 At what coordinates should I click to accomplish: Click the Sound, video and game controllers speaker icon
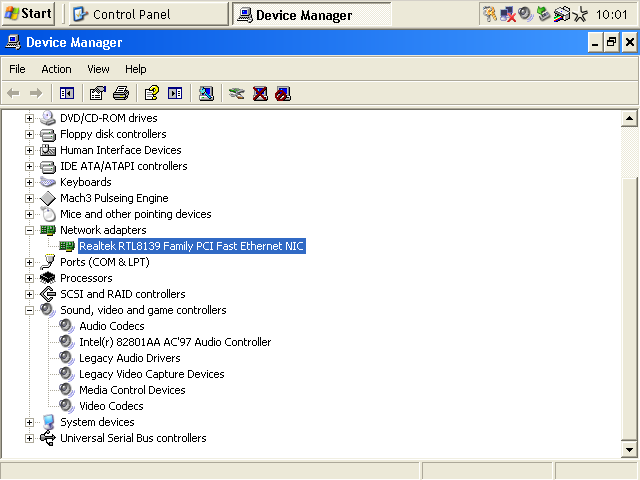click(48, 310)
